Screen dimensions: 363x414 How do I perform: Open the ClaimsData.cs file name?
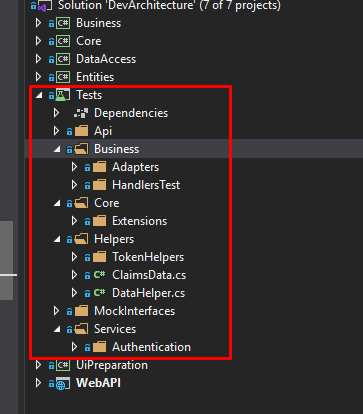point(149,275)
